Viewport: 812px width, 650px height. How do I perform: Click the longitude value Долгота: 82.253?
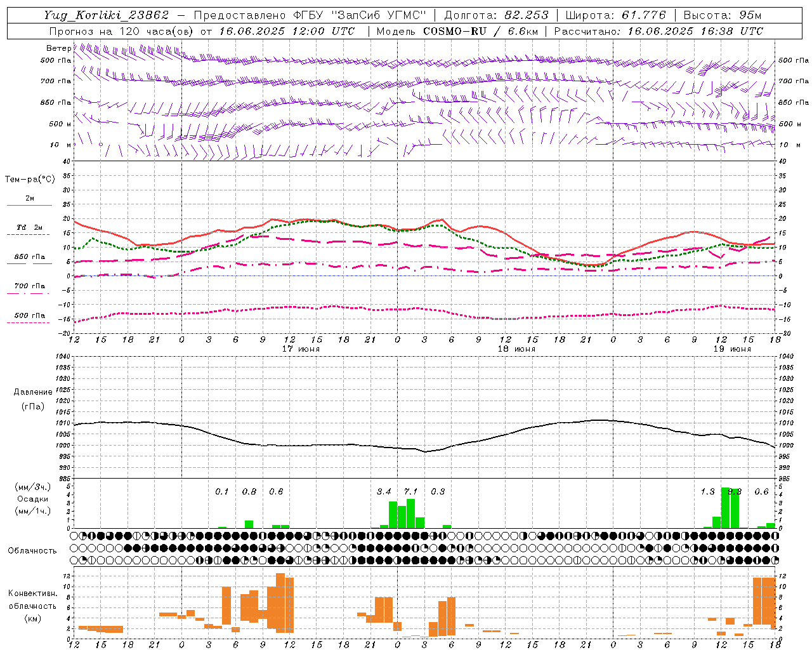tap(497, 15)
